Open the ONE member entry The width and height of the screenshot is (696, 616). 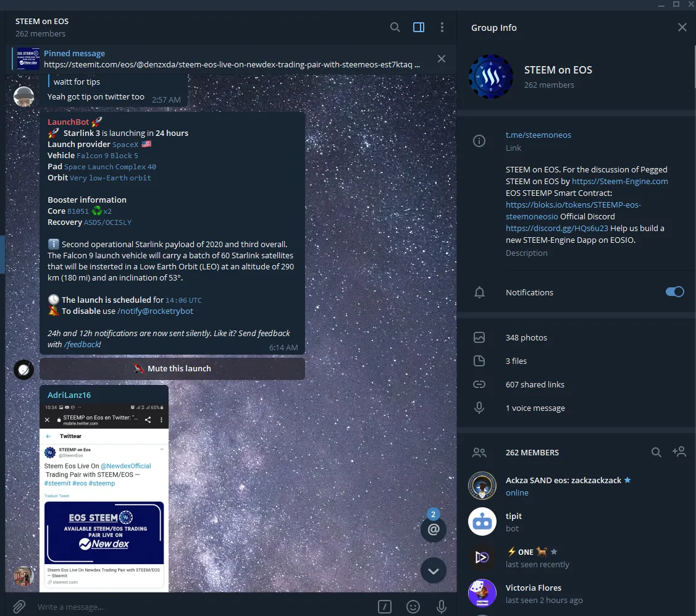576,558
